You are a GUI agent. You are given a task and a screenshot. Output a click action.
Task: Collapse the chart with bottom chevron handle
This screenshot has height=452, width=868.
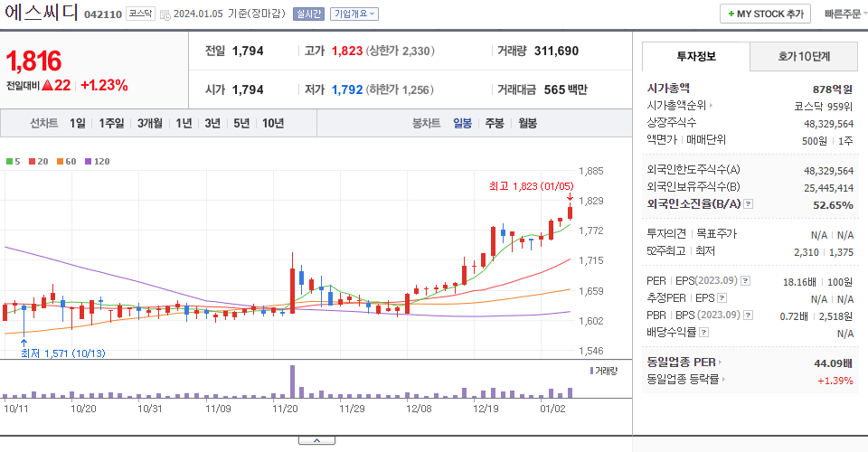click(x=316, y=440)
